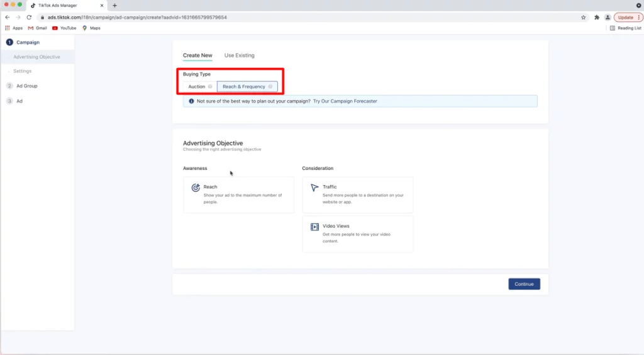Open a new browser tab
644x355 pixels.
coord(114,5)
